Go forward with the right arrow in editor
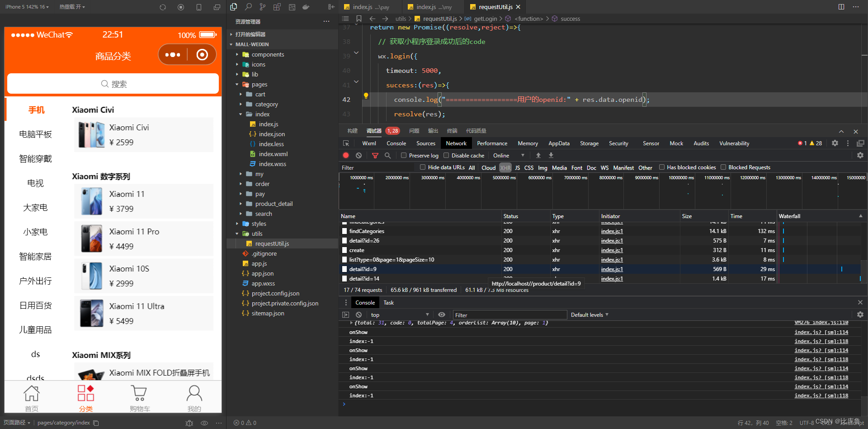This screenshot has width=868, height=429. pos(385,19)
